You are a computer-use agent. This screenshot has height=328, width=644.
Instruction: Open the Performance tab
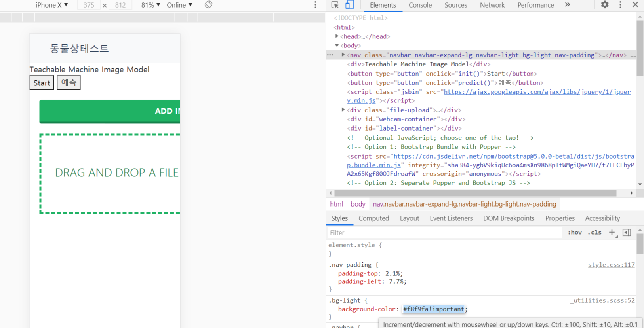535,5
